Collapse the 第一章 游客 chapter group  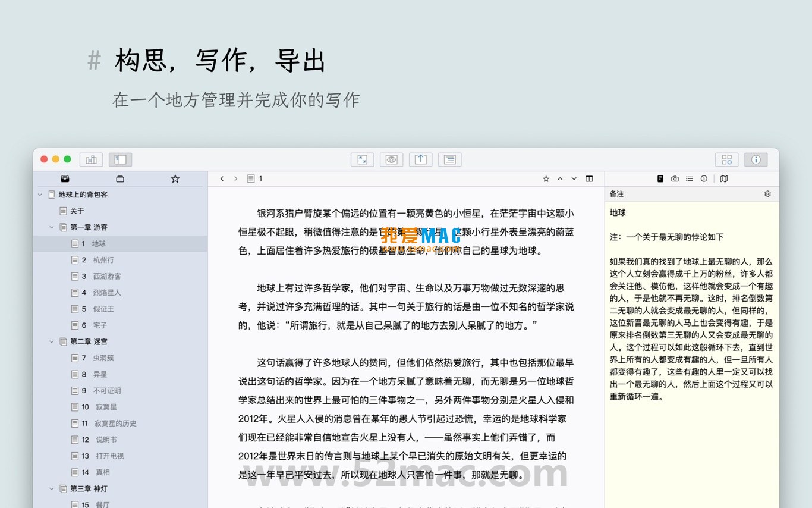[x=51, y=227]
